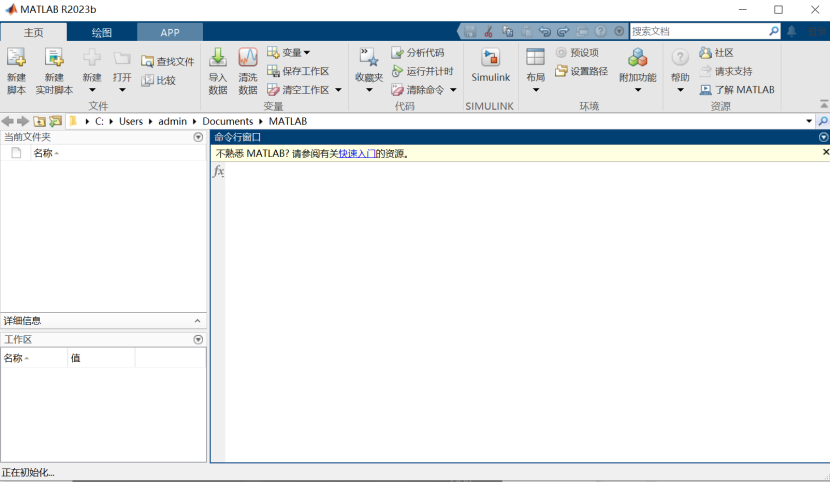The image size is (831, 483).
Task: Open the 命令行窗口 actions menu
Action: coord(824,137)
